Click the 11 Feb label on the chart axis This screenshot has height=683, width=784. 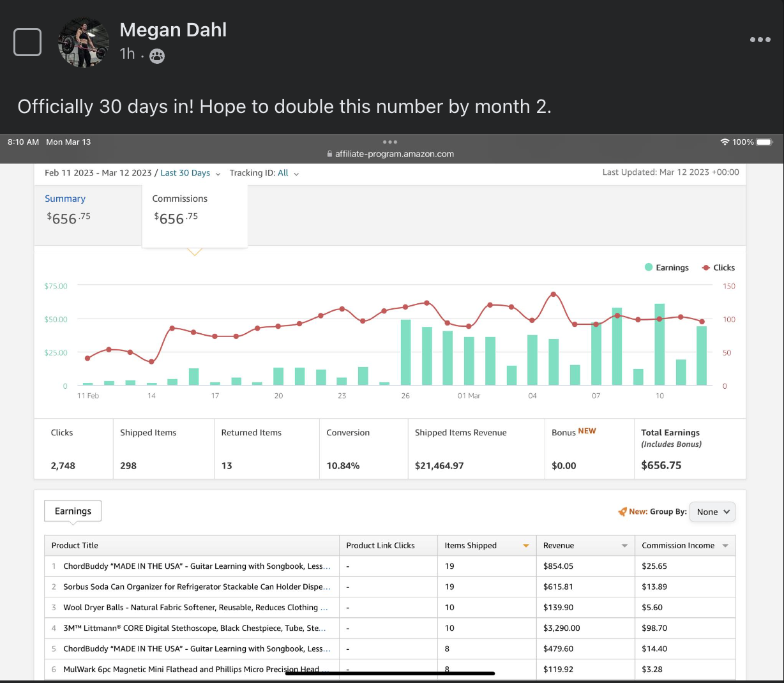(x=88, y=396)
